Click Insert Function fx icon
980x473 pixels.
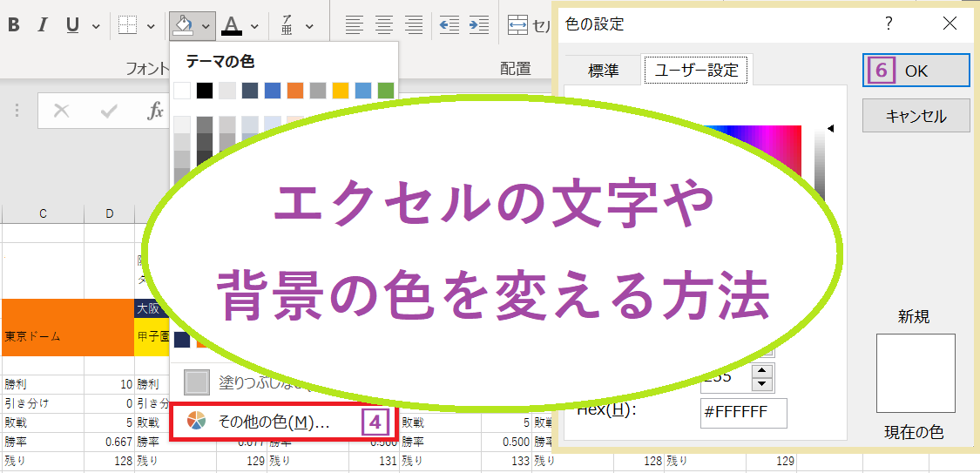(x=155, y=111)
